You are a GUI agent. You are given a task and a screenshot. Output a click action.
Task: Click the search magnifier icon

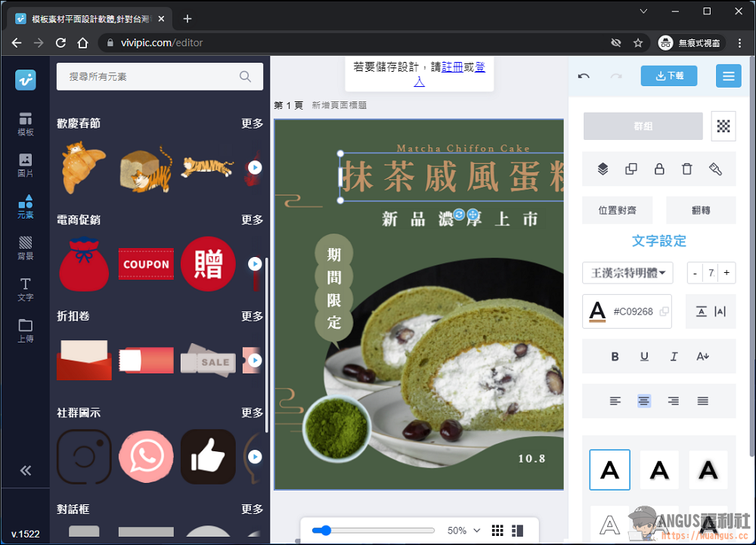click(x=246, y=76)
